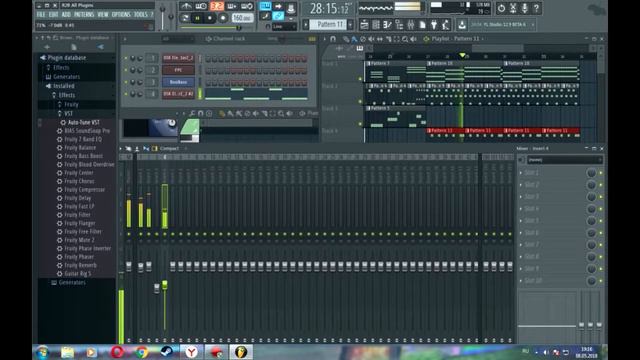The width and height of the screenshot is (640, 360).
Task: Click the record button in transport
Action: coord(223,18)
